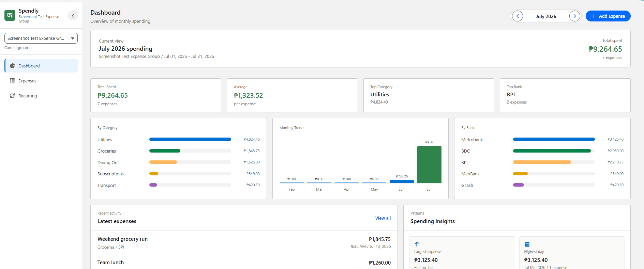Viewport: 644px width, 269px height.
Task: Go to the previous month arrow
Action: [x=518, y=16]
